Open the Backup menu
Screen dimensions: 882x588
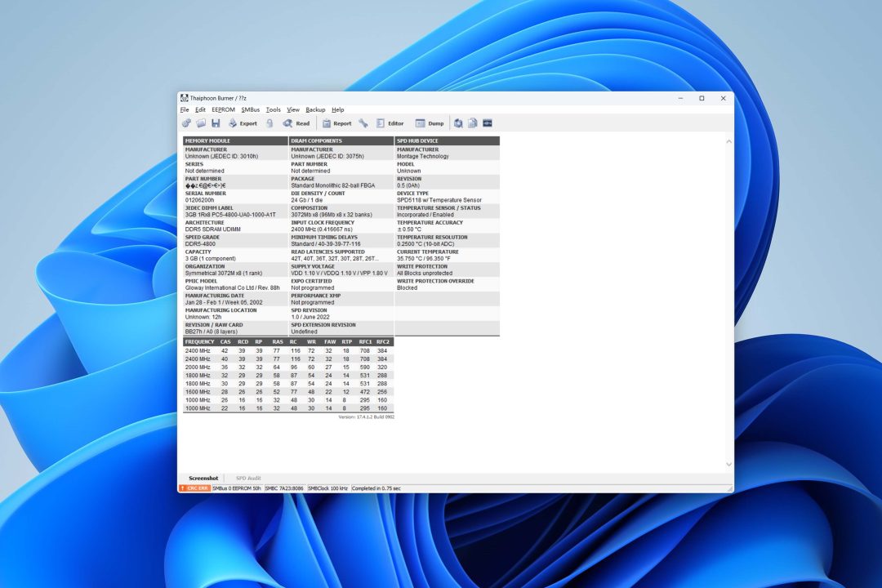click(315, 109)
